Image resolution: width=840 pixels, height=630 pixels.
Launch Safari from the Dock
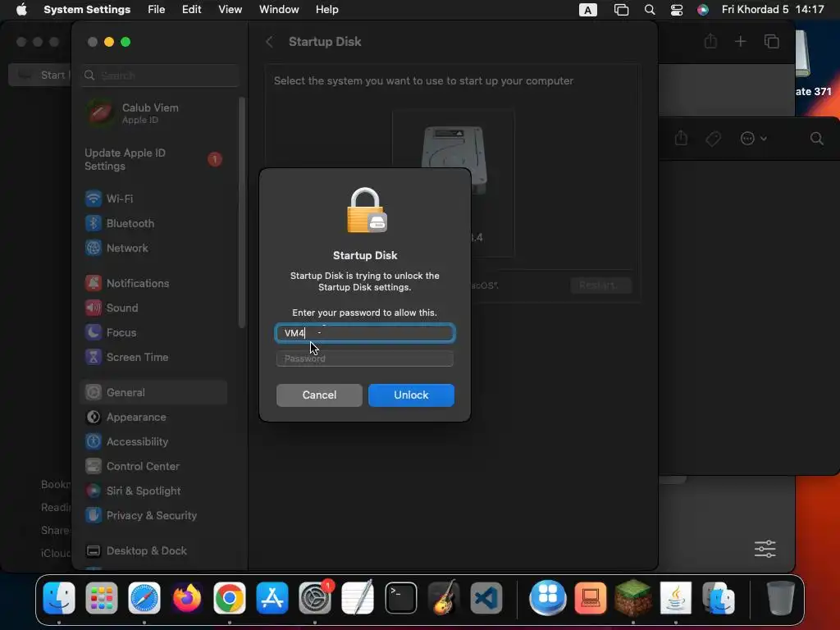pos(144,597)
